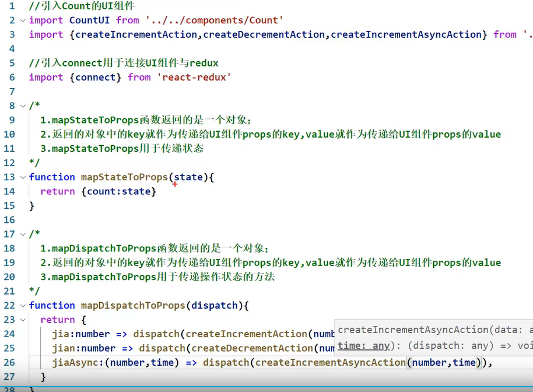Image resolution: width=533 pixels, height=392 pixels.
Task: Click line number 5 in the gutter
Action: pos(12,63)
